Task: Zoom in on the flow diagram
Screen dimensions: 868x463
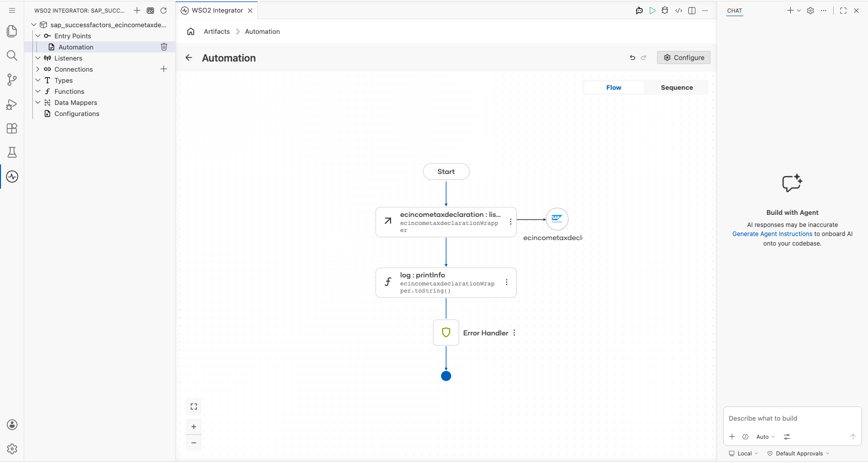Action: pyautogui.click(x=194, y=427)
